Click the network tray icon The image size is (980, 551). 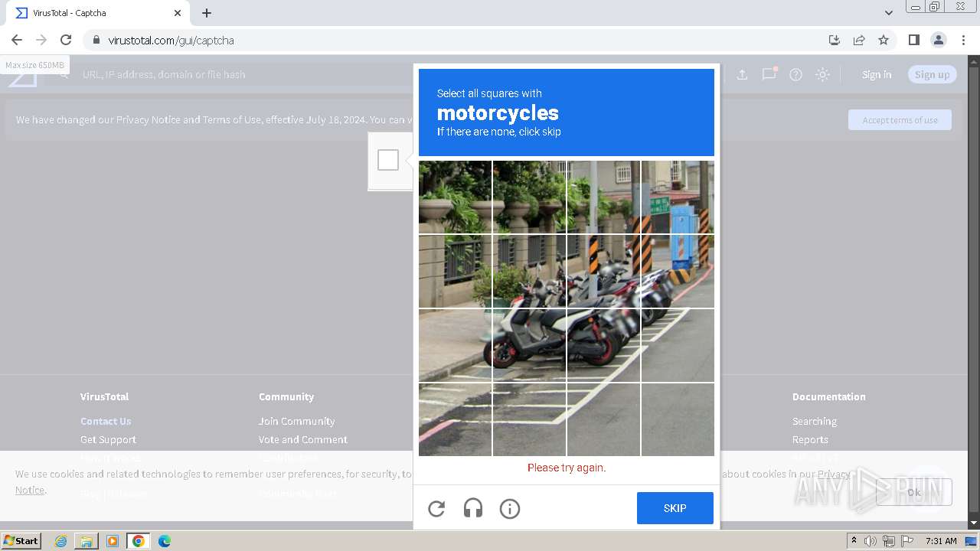click(x=889, y=541)
